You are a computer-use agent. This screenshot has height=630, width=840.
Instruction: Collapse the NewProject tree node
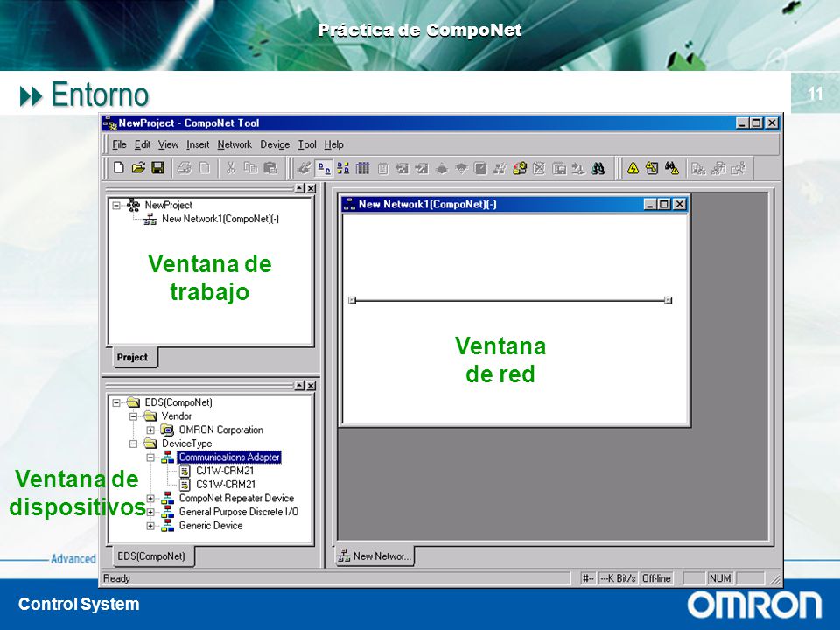[116, 205]
